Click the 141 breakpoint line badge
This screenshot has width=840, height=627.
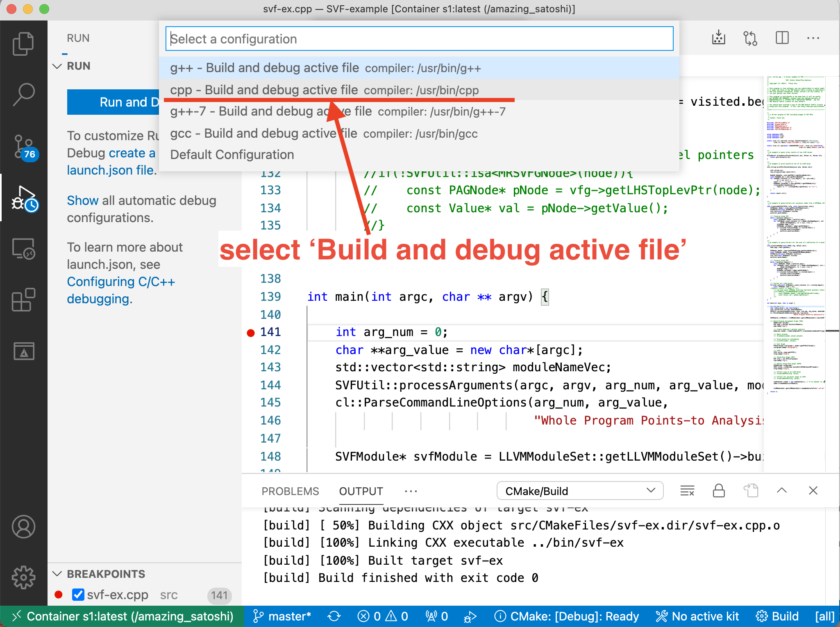[x=219, y=595]
